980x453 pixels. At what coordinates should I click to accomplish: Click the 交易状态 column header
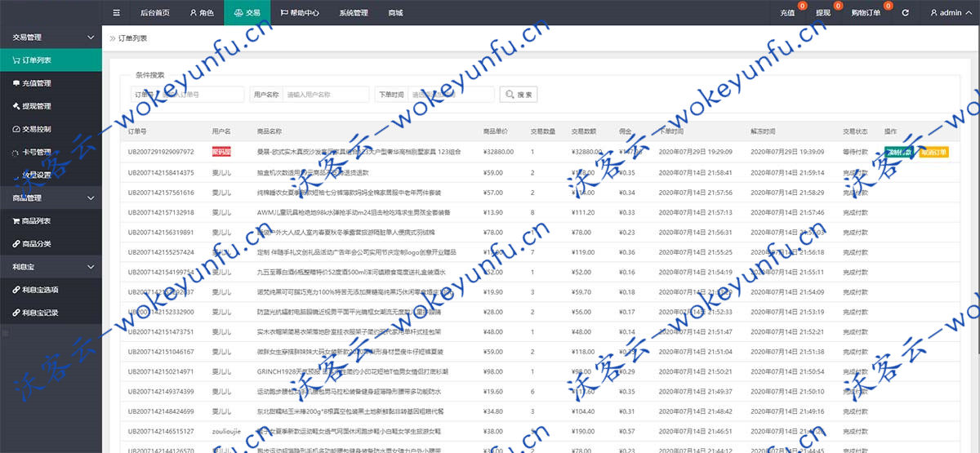click(855, 131)
